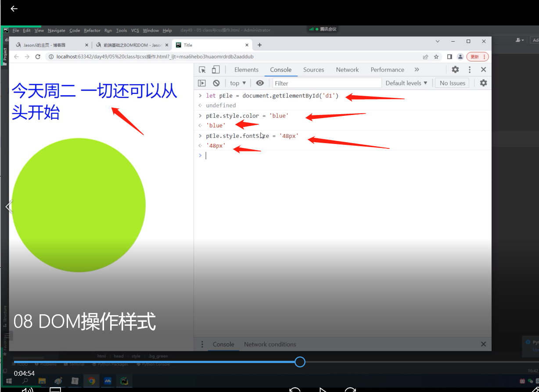Open the top JavaScript context dropdown
The height and width of the screenshot is (392, 539).
238,83
